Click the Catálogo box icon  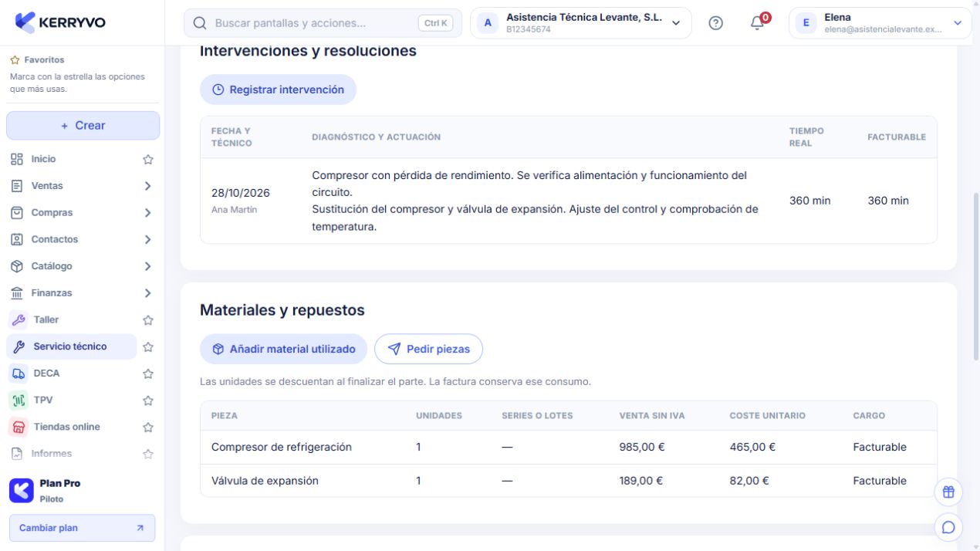[17, 266]
